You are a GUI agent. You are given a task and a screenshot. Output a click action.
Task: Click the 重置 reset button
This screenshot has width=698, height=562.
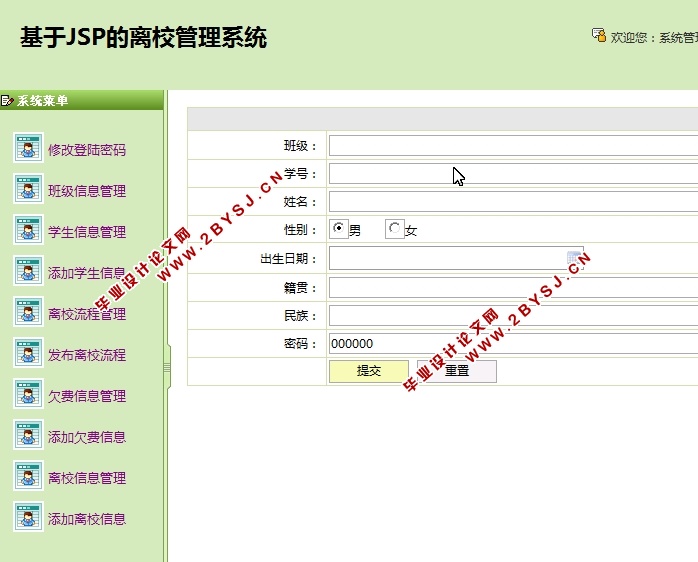pos(457,371)
